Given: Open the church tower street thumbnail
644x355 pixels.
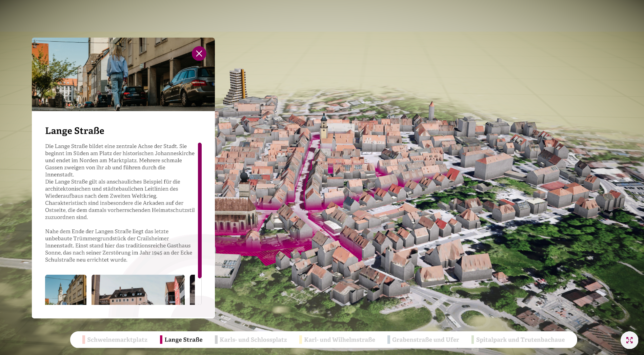Looking at the screenshot, I should pos(66,290).
